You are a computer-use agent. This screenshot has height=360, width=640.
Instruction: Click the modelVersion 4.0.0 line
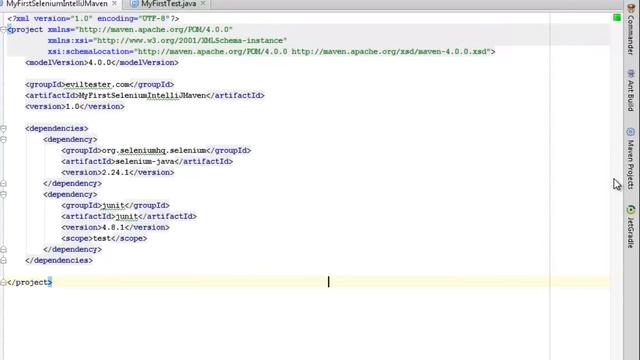102,63
